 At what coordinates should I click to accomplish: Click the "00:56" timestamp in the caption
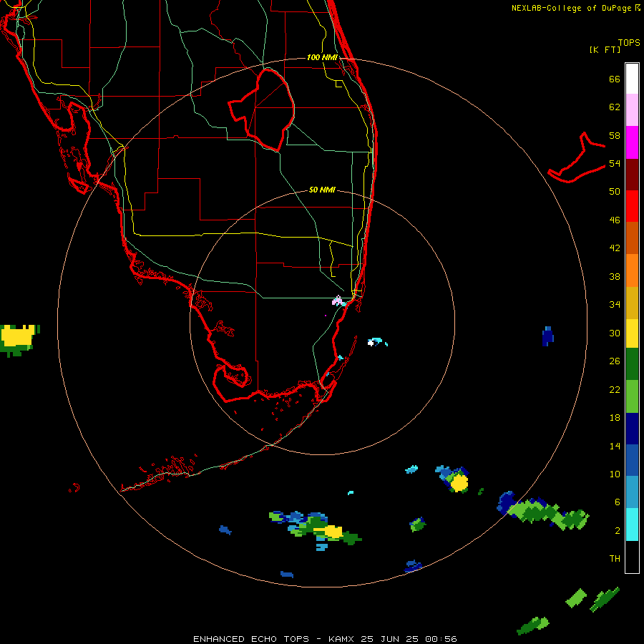pyautogui.click(x=441, y=639)
